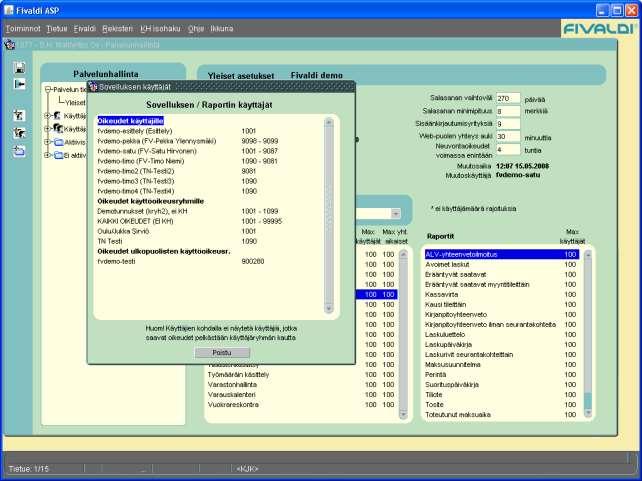This screenshot has width=642, height=481.
Task: Click the add single user icon in the left toolbar
Action: pyautogui.click(x=19, y=115)
